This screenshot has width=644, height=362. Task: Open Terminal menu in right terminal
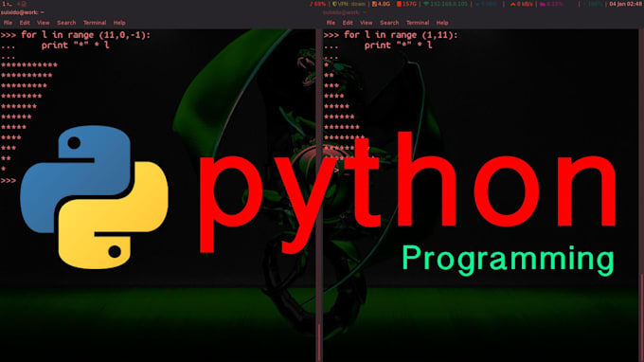(x=418, y=23)
